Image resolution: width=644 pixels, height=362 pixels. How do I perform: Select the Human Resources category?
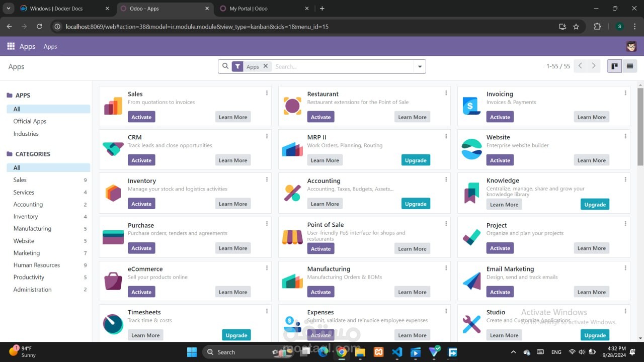point(48,265)
